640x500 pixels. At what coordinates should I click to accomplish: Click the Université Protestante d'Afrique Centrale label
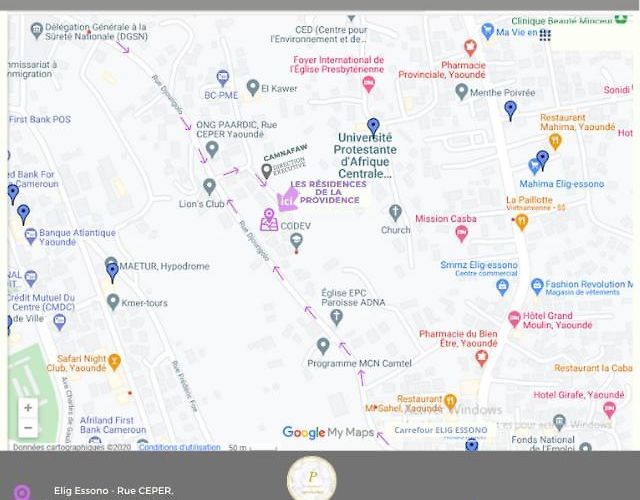(365, 156)
